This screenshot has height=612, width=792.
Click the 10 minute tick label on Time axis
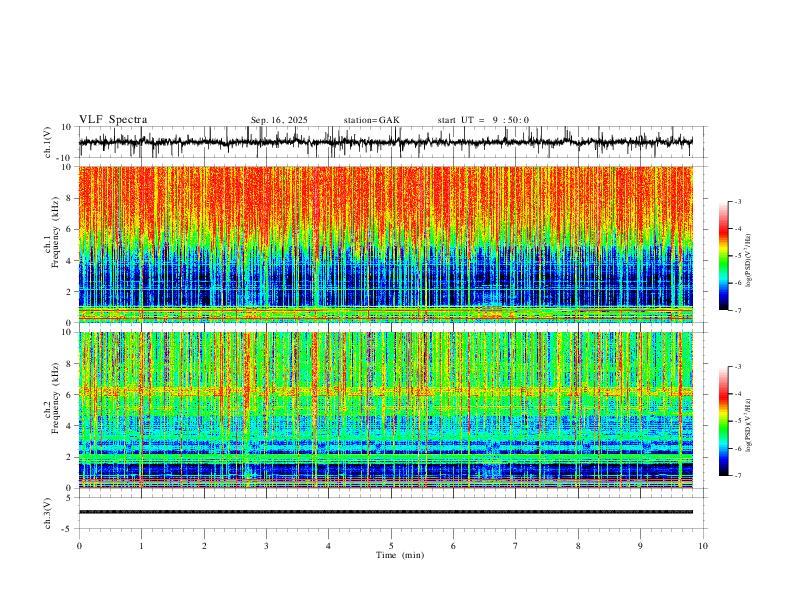pos(703,546)
